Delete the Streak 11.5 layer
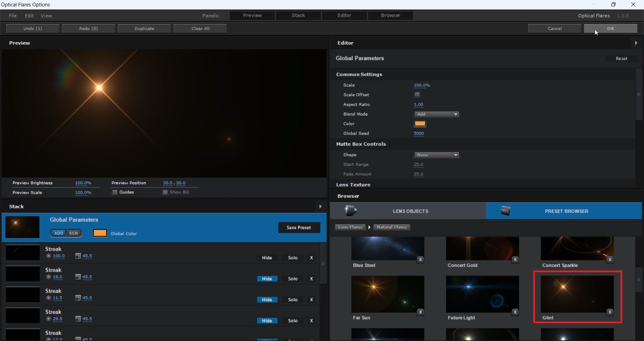The width and height of the screenshot is (644, 341). pyautogui.click(x=312, y=300)
